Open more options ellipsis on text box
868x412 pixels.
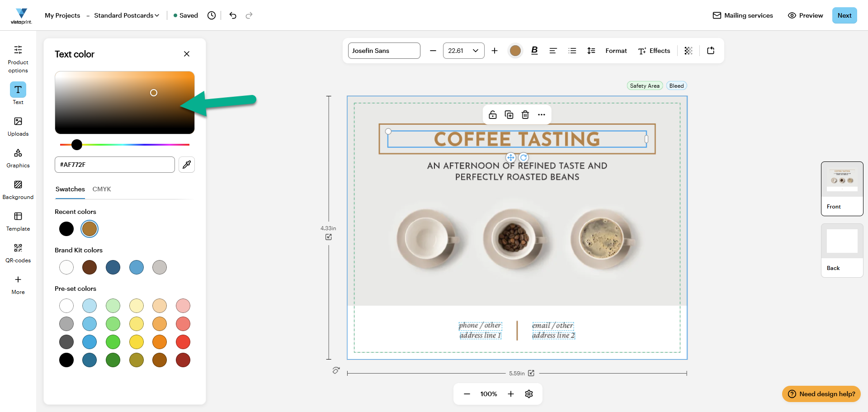click(x=542, y=115)
